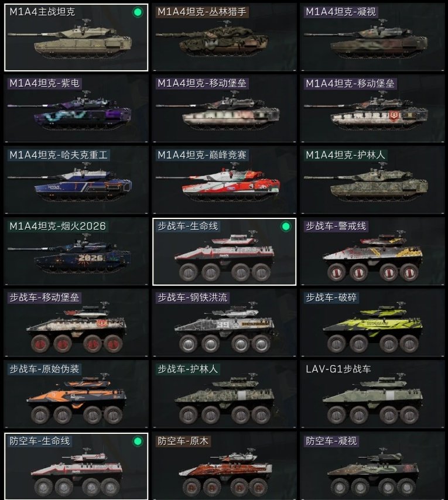The width and height of the screenshot is (448, 500).
Task: Click the green equipped dot on 防空车-生命线
Action: pos(138,441)
